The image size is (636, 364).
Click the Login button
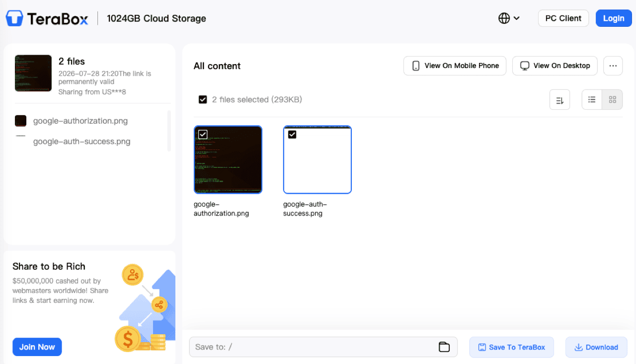tap(614, 18)
